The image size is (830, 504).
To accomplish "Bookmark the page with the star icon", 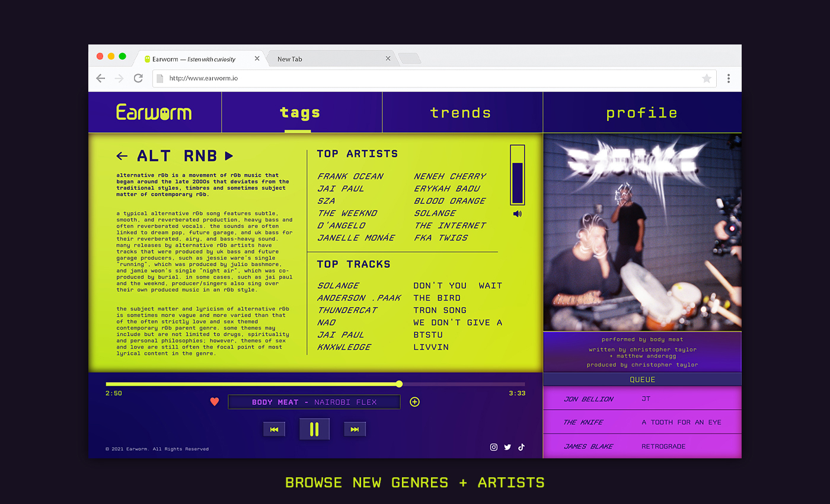I will pos(707,78).
